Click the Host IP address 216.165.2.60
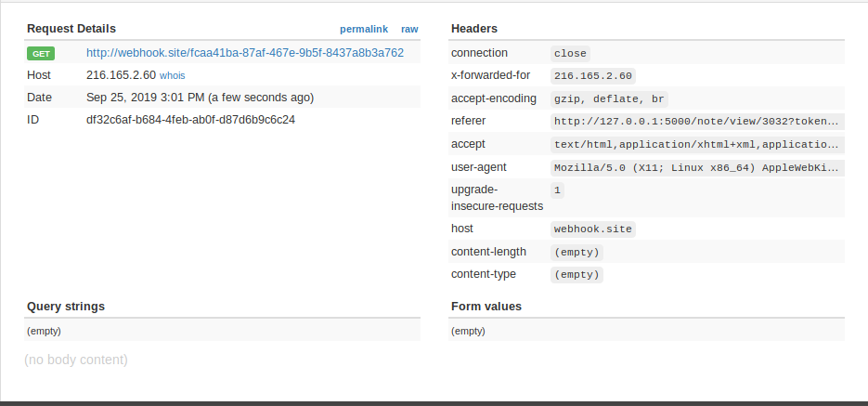 point(121,75)
